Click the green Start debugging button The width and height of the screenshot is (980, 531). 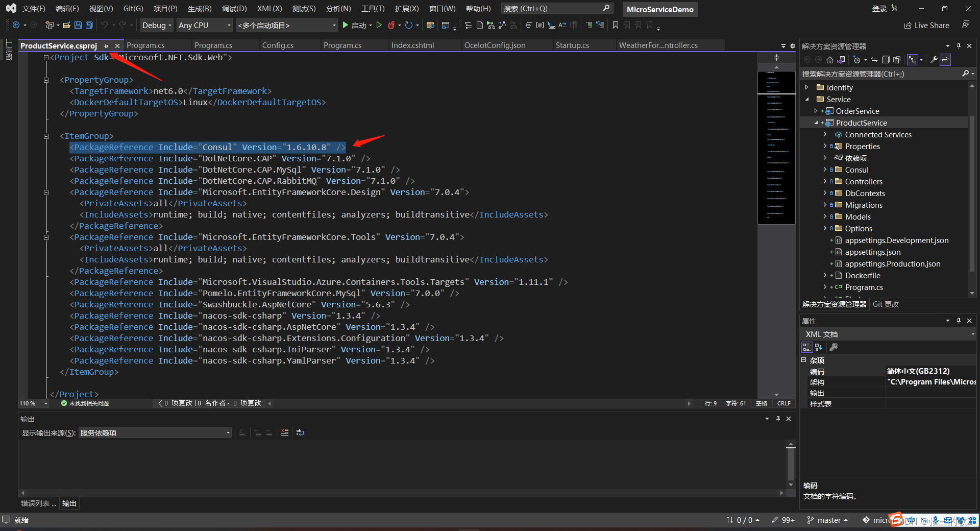click(354, 25)
